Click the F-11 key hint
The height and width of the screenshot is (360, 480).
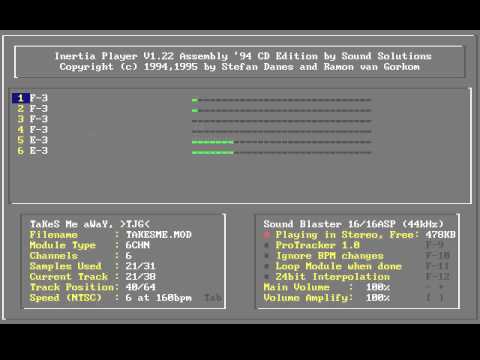438,266
